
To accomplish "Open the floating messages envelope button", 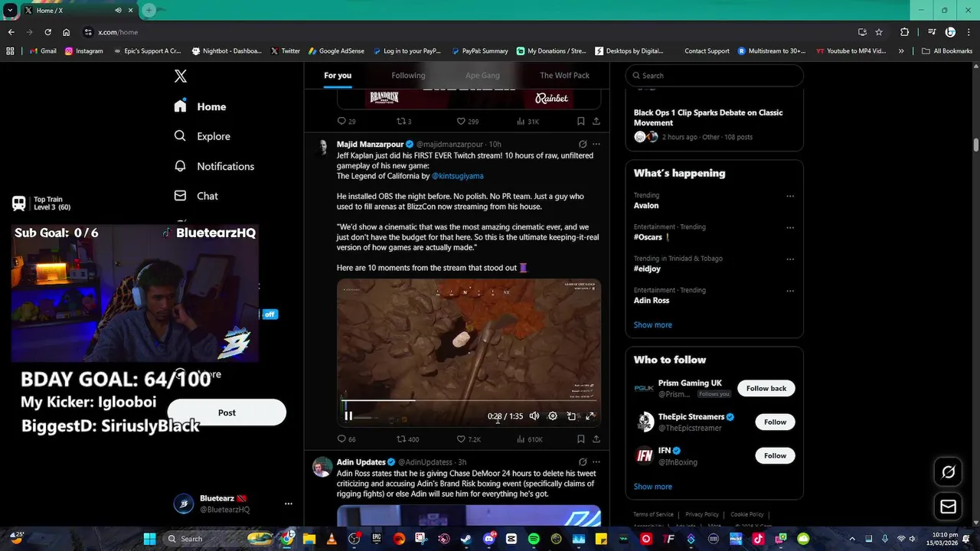I will [948, 507].
